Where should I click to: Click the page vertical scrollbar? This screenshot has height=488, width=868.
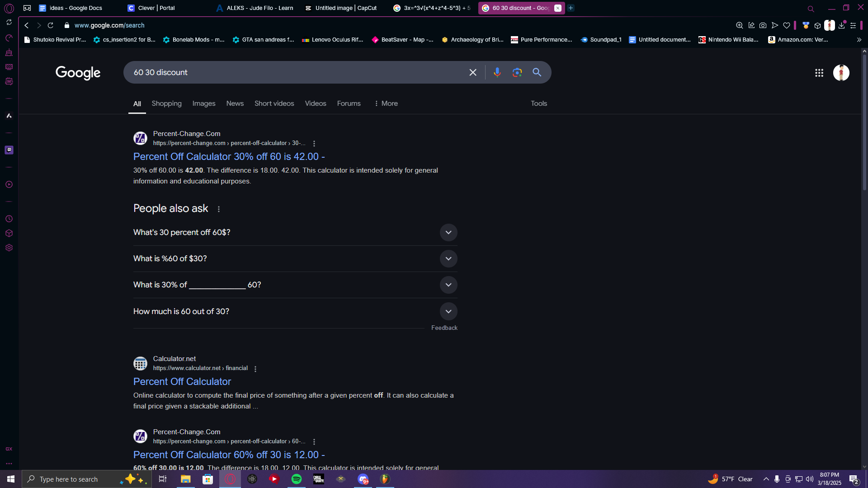click(864, 122)
